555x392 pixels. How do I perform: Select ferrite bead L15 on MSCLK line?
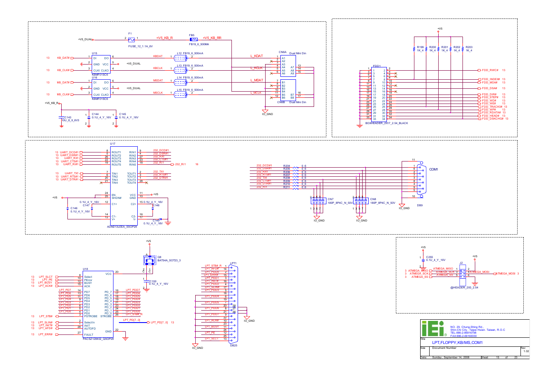[180, 95]
